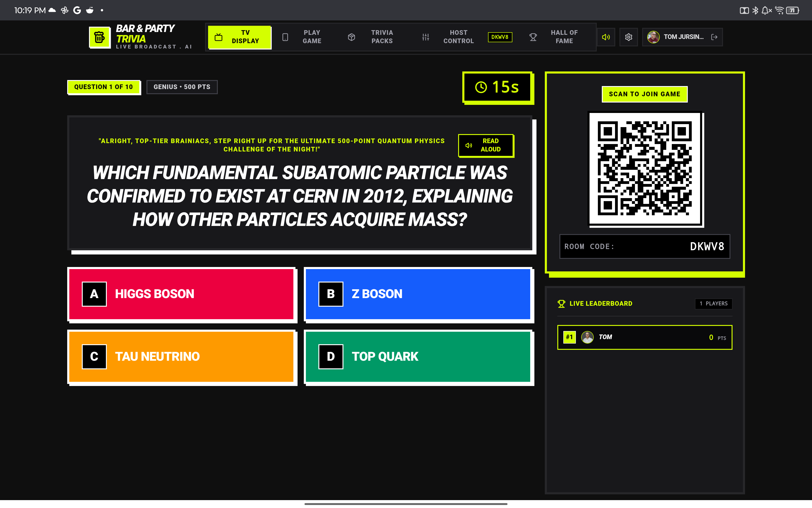Click the beer mug app logo icon
Image resolution: width=812 pixels, height=508 pixels.
[x=100, y=37]
